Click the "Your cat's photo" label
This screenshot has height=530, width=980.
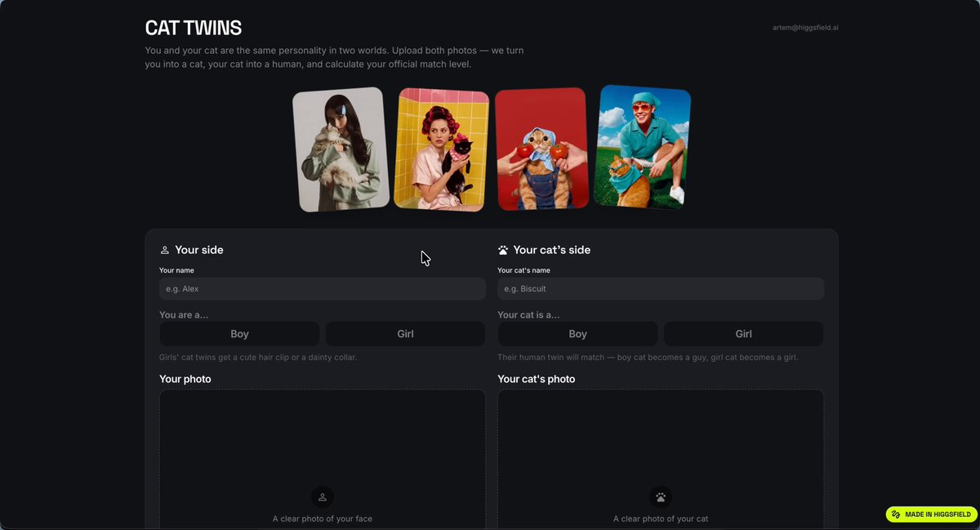click(x=537, y=379)
